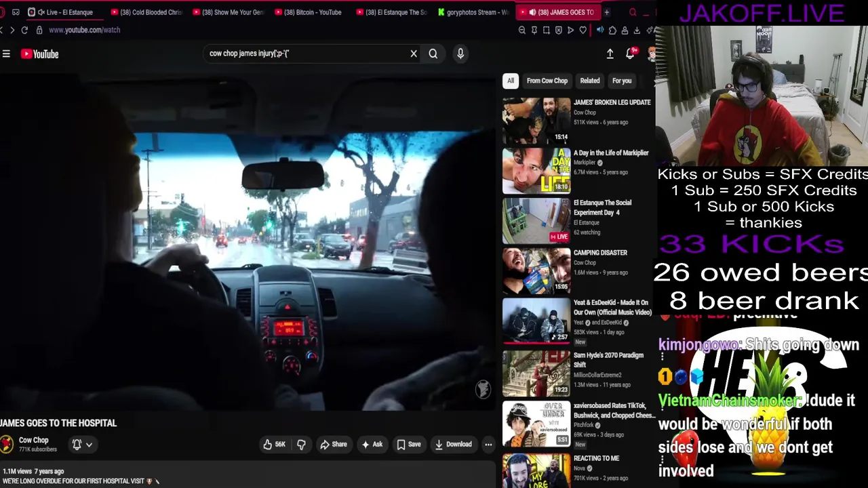Open the Markiplier channel name
The width and height of the screenshot is (868, 488).
pos(585,163)
